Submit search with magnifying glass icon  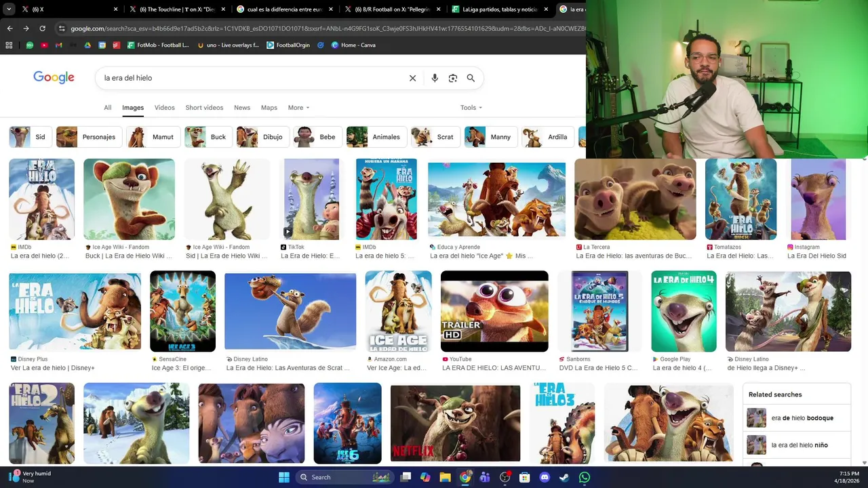(471, 78)
